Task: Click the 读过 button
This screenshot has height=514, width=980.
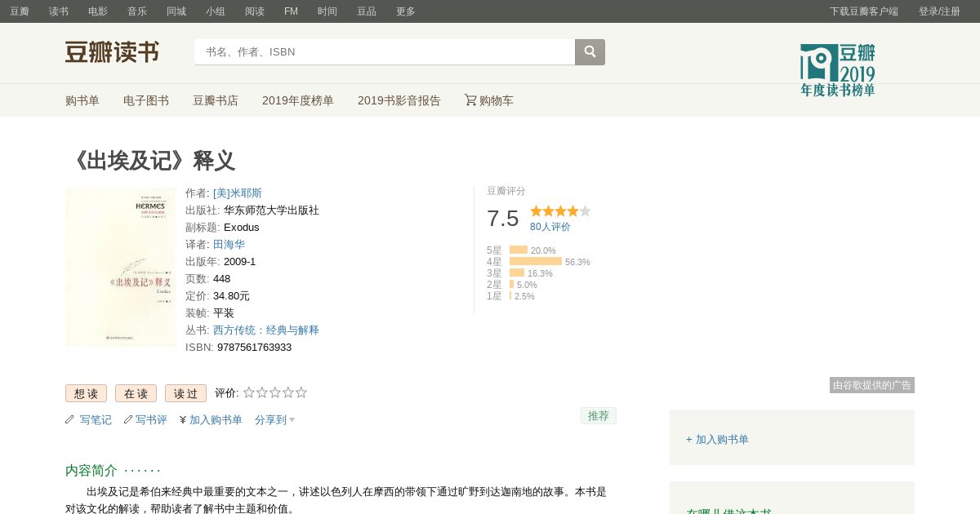Action: coord(185,393)
